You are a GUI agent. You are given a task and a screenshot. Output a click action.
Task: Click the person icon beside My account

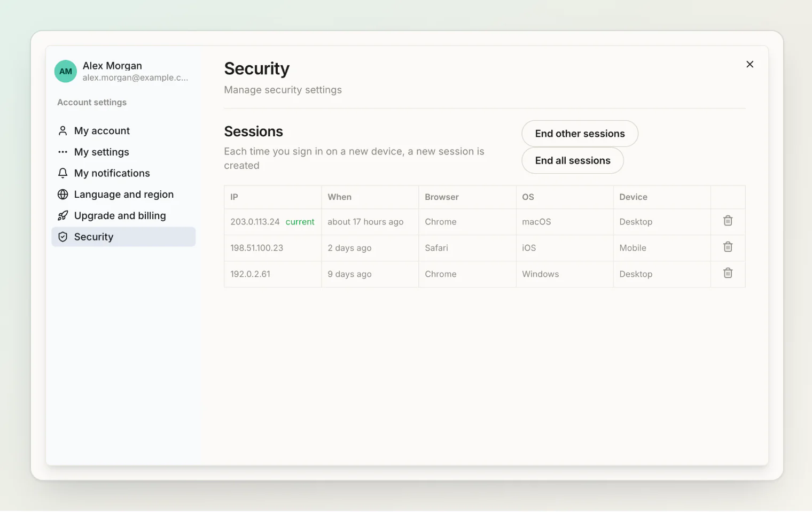pyautogui.click(x=63, y=130)
